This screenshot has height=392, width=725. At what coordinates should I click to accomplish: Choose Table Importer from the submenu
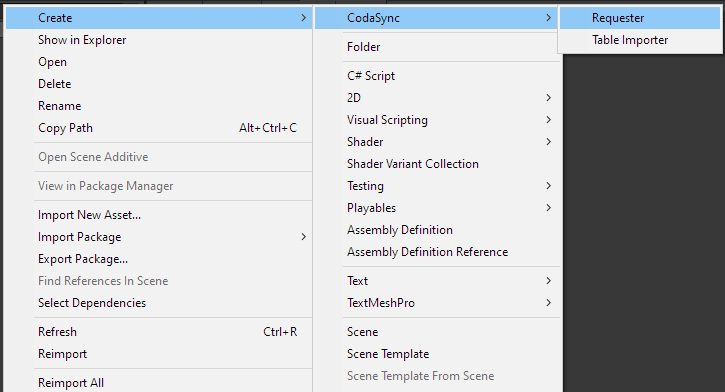(x=640, y=40)
